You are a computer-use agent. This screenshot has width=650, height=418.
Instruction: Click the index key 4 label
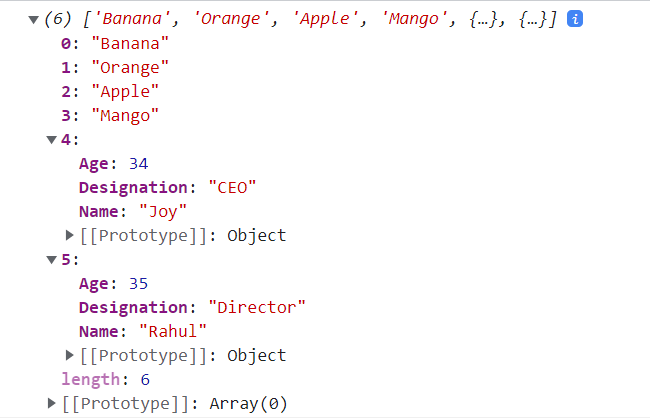tap(66, 140)
